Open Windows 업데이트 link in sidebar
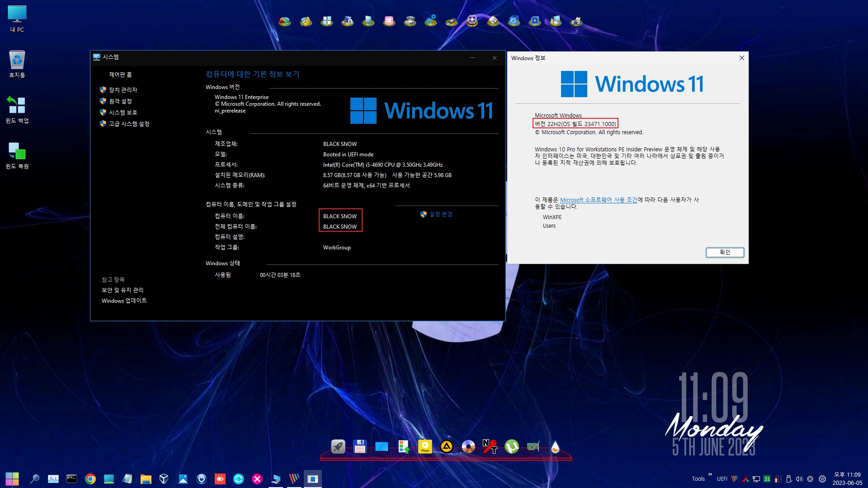Viewport: 868px width, 488px height. point(124,300)
